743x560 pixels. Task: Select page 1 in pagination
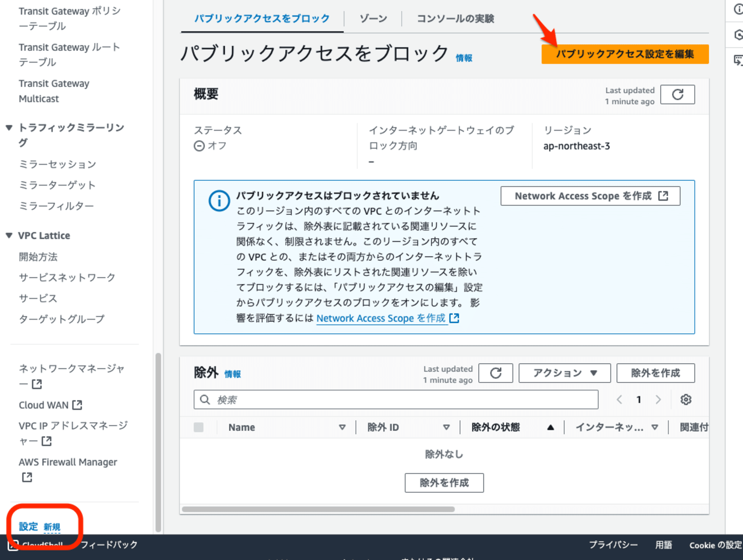(639, 399)
